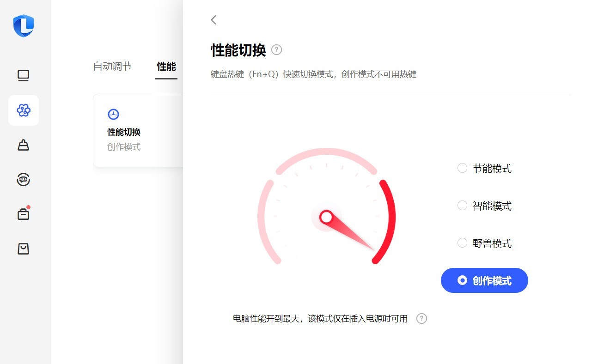Go back using the left chevron arrow
The image size is (592, 364).
click(x=214, y=20)
